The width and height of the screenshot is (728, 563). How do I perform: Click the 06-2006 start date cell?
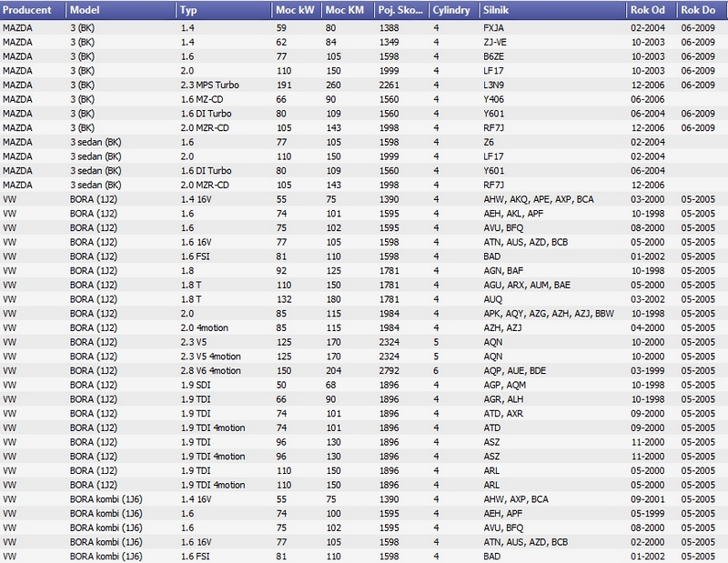(648, 99)
